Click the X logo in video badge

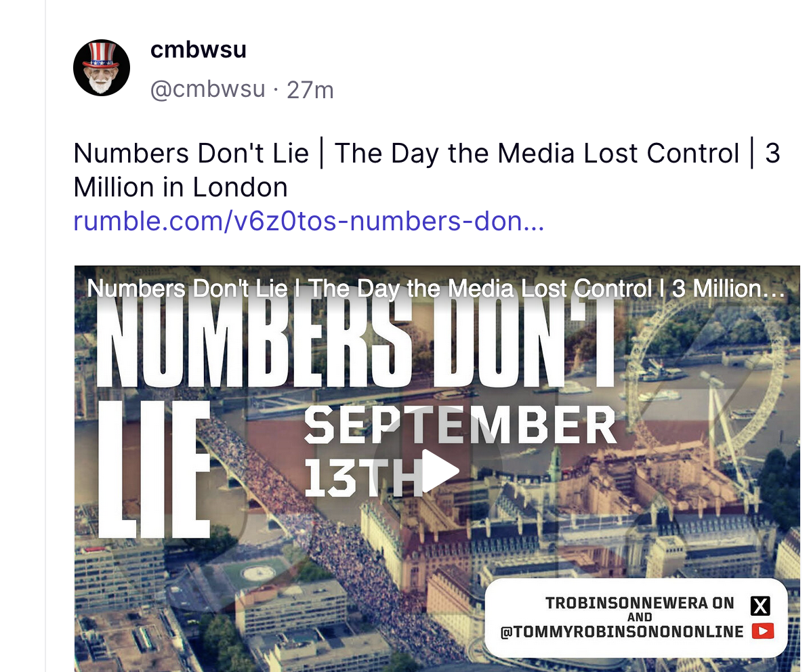(x=760, y=606)
